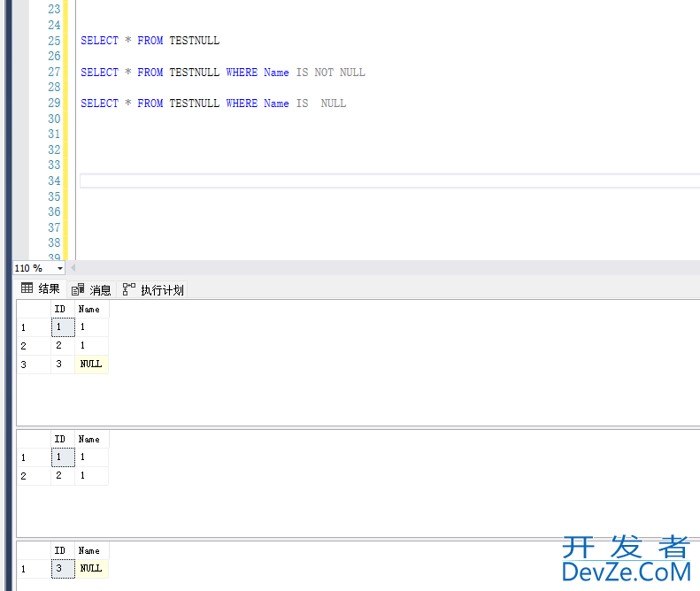Select Name column header in first result grid
The width and height of the screenshot is (700, 591).
[x=91, y=309]
